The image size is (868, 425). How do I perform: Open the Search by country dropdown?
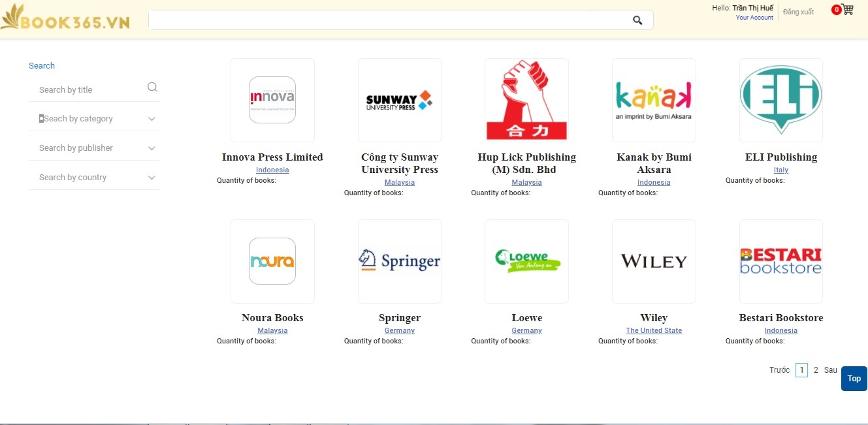coord(95,178)
